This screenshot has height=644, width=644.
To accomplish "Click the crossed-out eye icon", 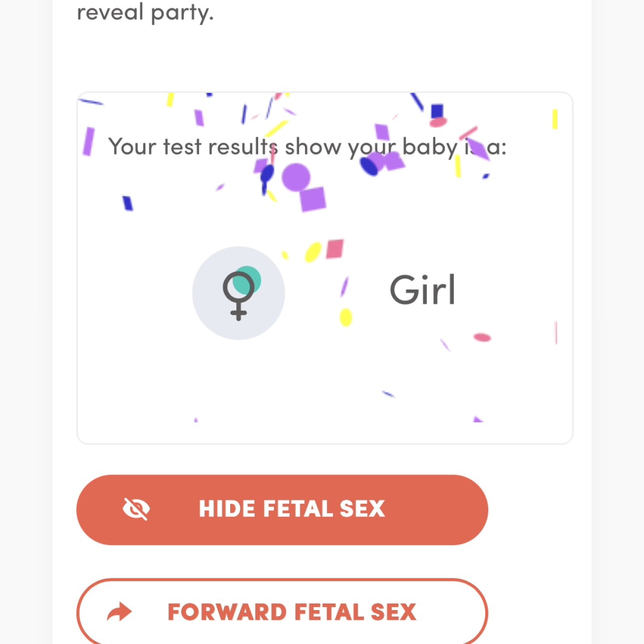I will (x=136, y=509).
